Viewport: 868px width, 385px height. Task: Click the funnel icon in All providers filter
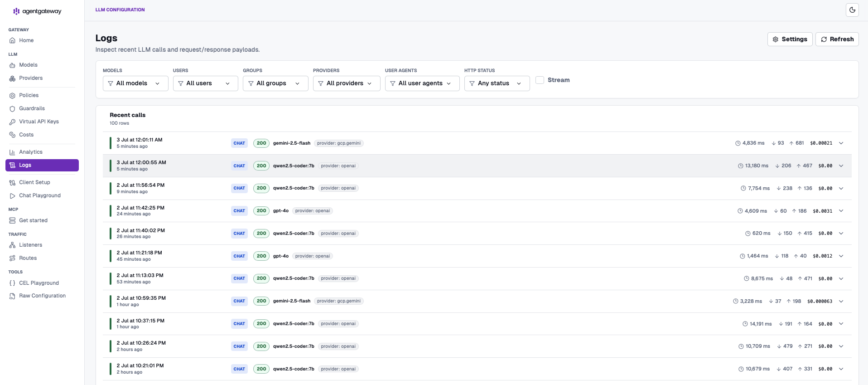pyautogui.click(x=321, y=83)
